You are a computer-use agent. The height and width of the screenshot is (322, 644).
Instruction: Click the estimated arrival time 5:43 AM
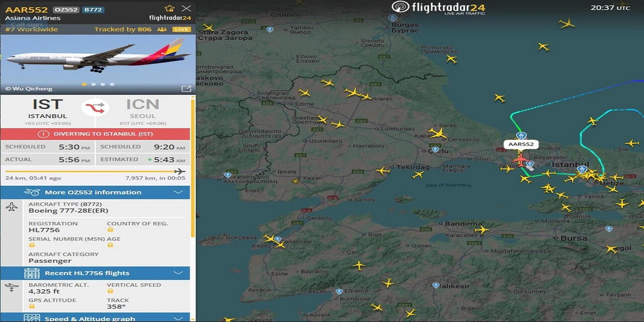171,159
